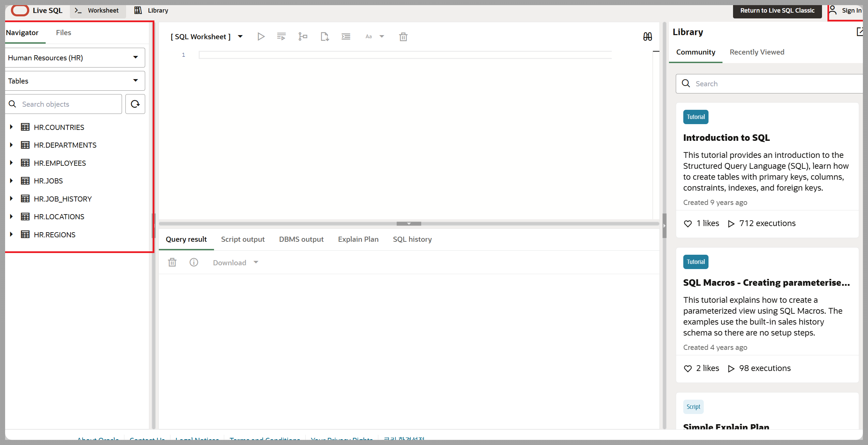Expand the HR.EMPLOYEES tree node
The width and height of the screenshot is (868, 445).
(11, 163)
